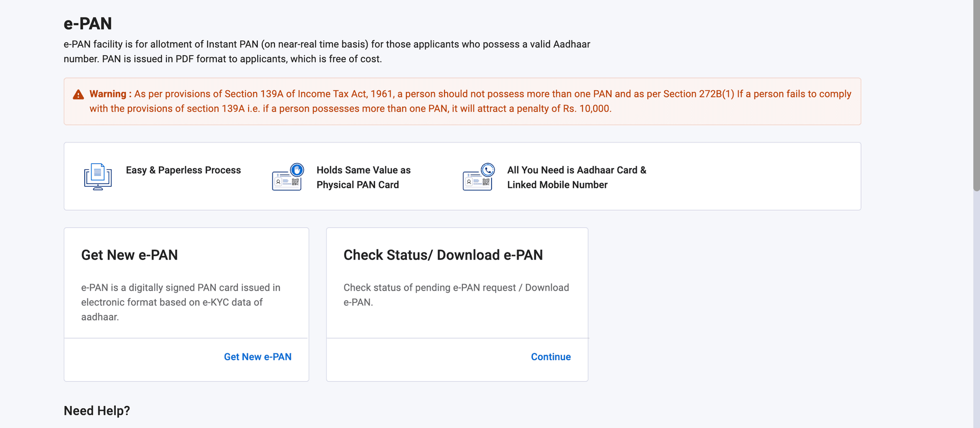Screen dimensions: 980x428
Task: Select the Check Status/ Download e-PAN card
Action: tap(457, 304)
